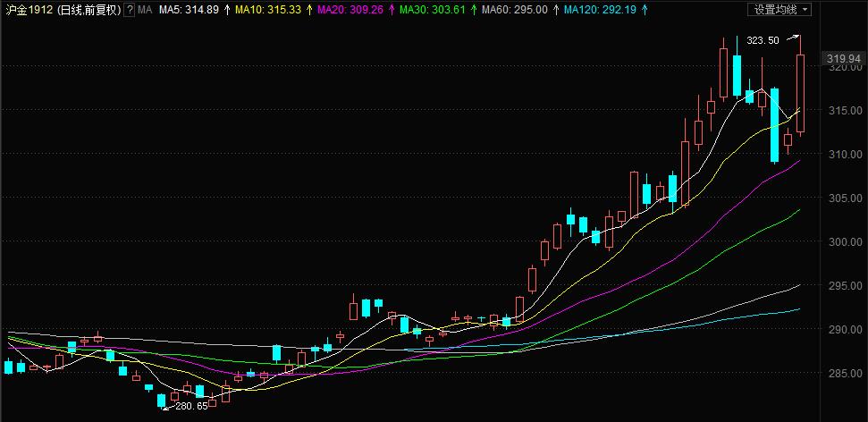Click the 290.00 price axis label
This screenshot has width=868, height=422.
pos(846,330)
